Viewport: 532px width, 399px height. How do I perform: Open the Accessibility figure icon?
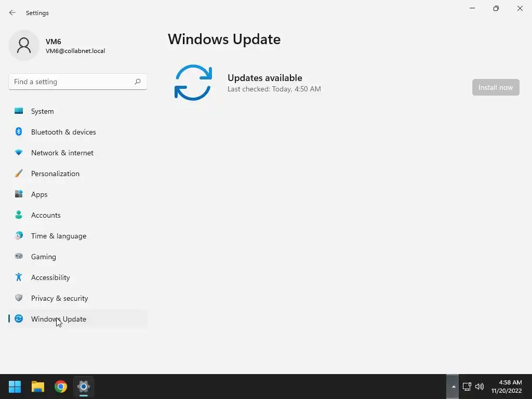pyautogui.click(x=19, y=277)
